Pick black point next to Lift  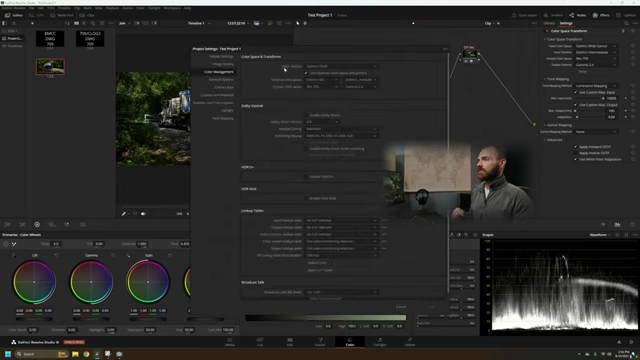tap(13, 256)
